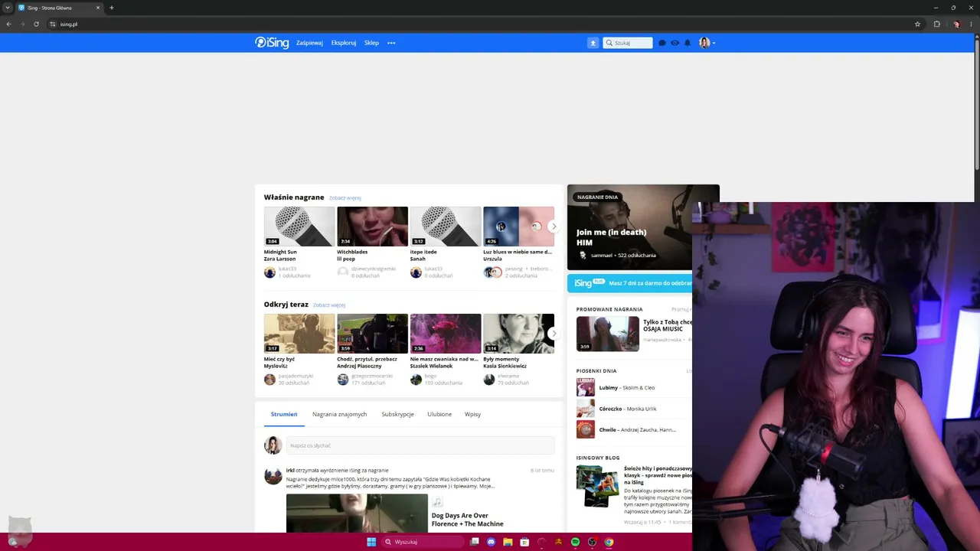Image resolution: width=980 pixels, height=551 pixels.
Task: Bookmark this page with the star icon
Action: [917, 24]
